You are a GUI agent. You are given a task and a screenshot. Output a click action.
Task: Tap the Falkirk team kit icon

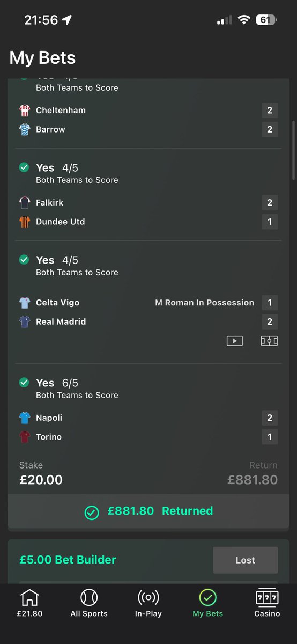tap(25, 203)
